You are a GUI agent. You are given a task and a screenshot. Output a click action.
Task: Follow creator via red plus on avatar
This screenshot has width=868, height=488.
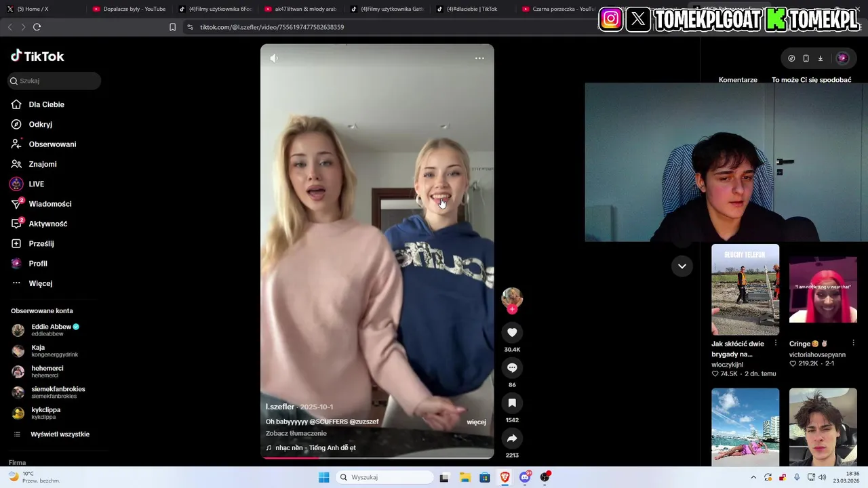click(512, 309)
